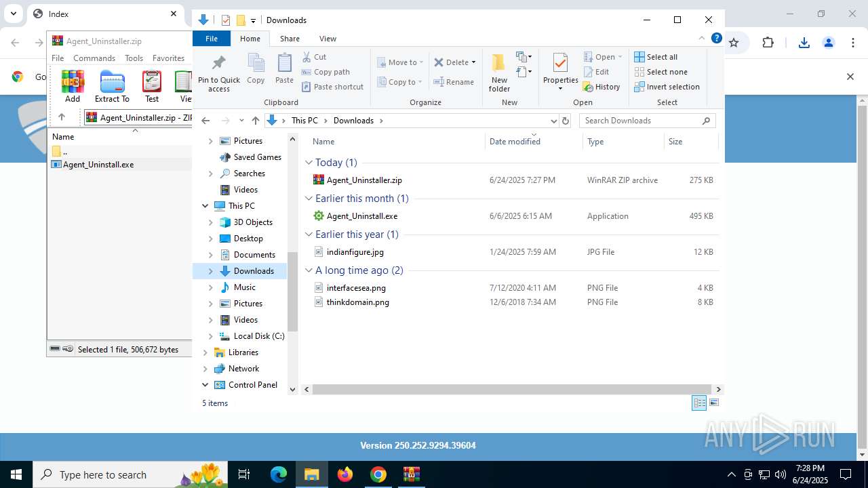868x488 pixels.
Task: Open WinRAR Commands menu
Action: click(x=94, y=58)
